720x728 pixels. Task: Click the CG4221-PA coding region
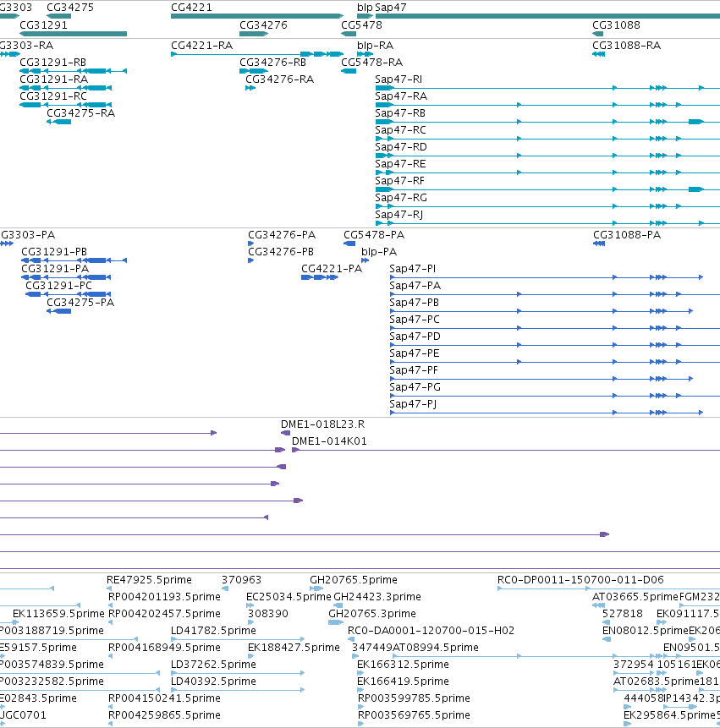(320, 277)
